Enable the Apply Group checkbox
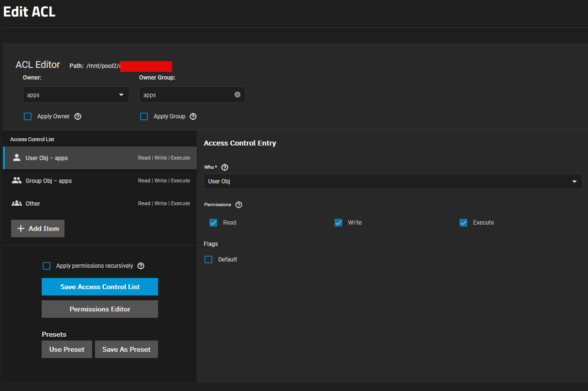 click(x=144, y=116)
